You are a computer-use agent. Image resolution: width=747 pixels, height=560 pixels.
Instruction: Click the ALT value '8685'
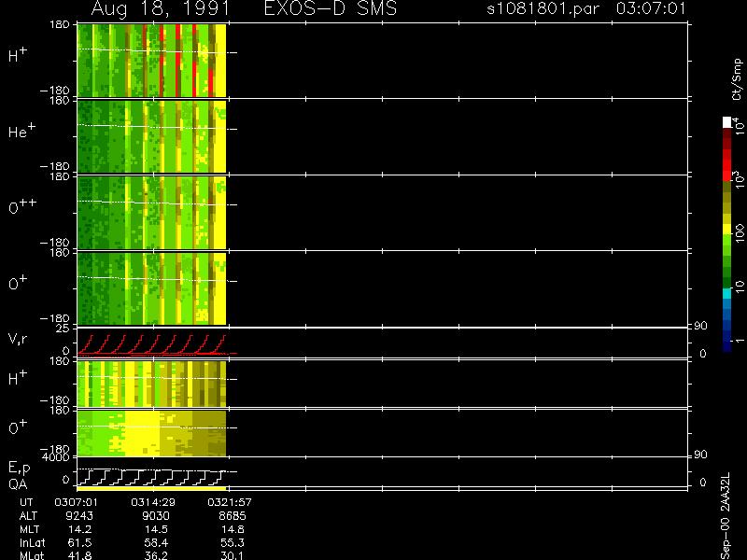232,516
